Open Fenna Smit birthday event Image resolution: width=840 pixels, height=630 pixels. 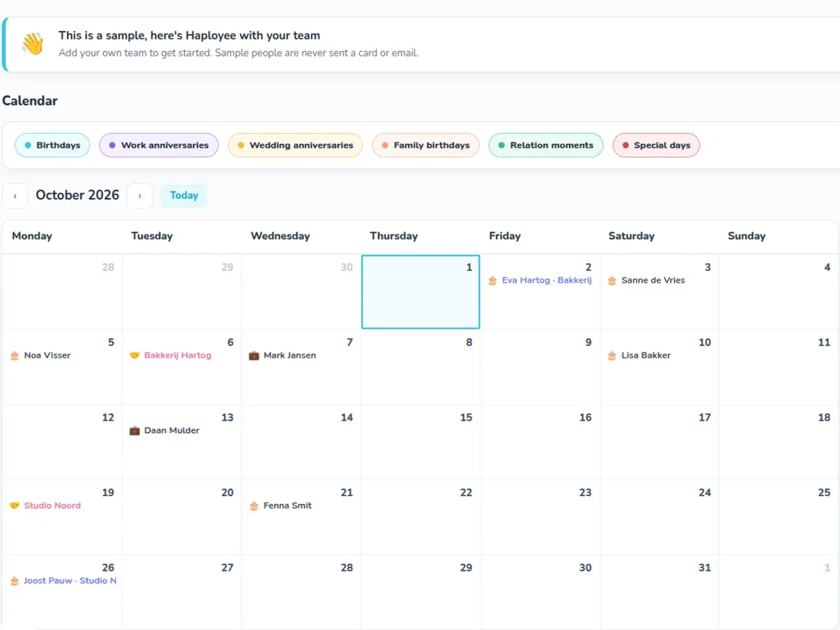281,506
